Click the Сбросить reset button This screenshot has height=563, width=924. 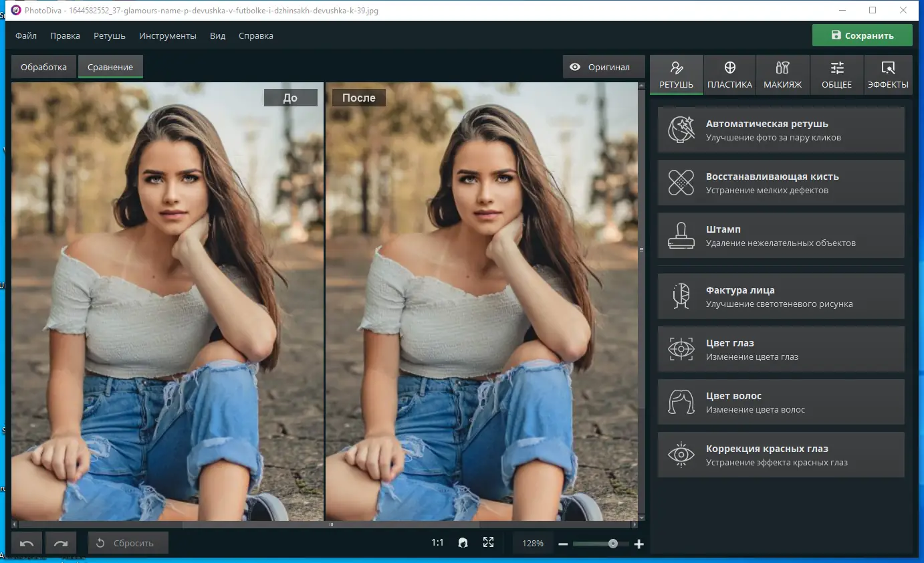click(128, 543)
